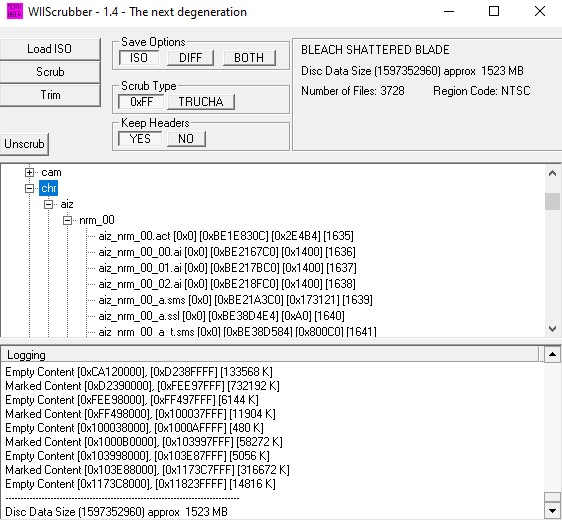The image size is (562, 520).
Task: Click log line Empty Content 0x100038000
Action: click(x=134, y=428)
